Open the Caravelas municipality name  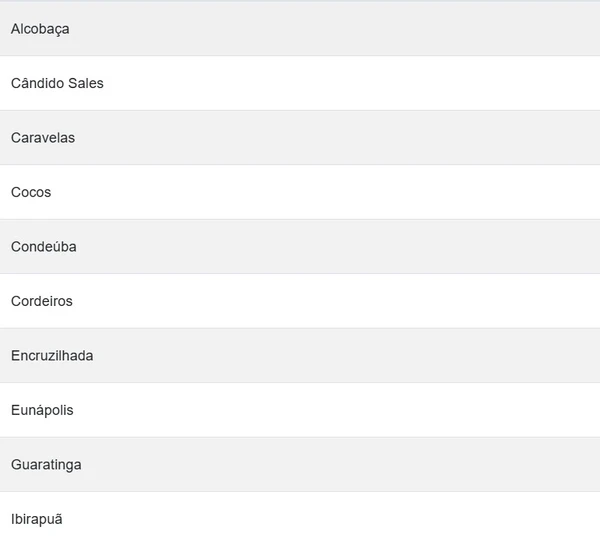pos(43,138)
